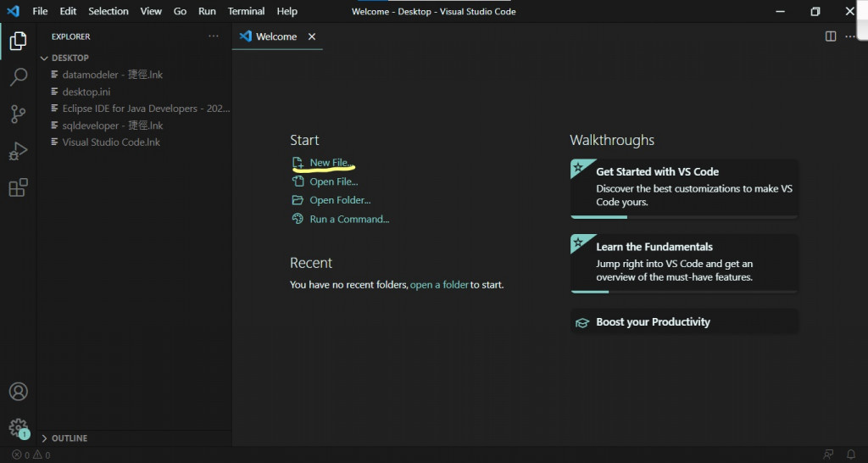Click the VS Code logo in title bar

[13, 11]
